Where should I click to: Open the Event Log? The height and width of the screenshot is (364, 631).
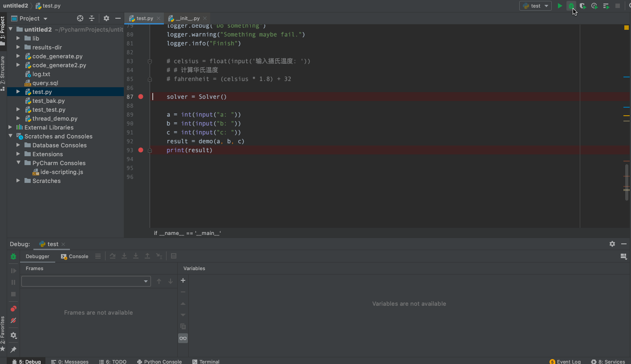click(565, 361)
